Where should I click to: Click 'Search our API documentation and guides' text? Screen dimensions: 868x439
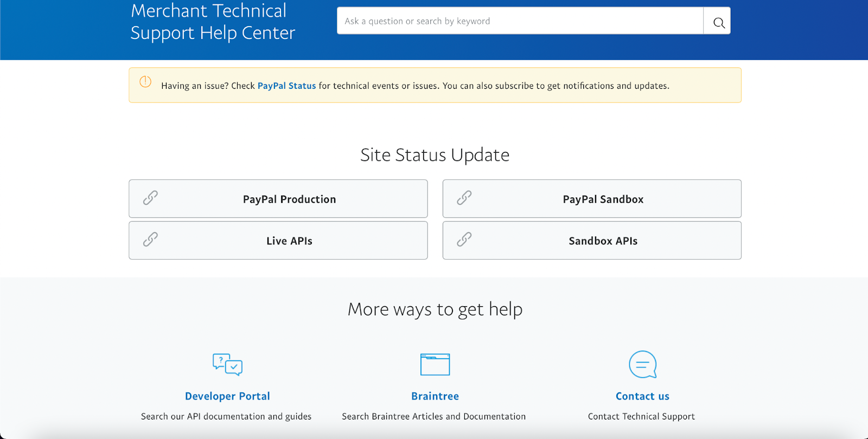226,416
